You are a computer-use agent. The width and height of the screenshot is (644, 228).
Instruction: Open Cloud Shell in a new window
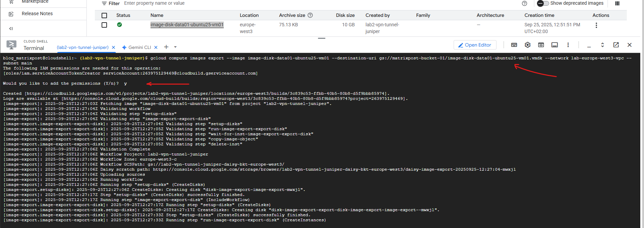pos(616,45)
